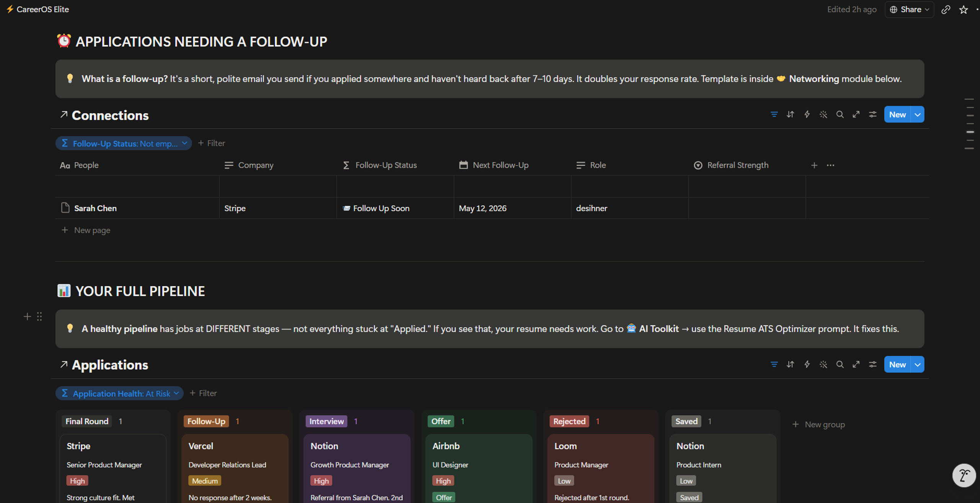Open the column more-options ellipsis in Connections
This screenshot has width=980, height=503.
830,165
